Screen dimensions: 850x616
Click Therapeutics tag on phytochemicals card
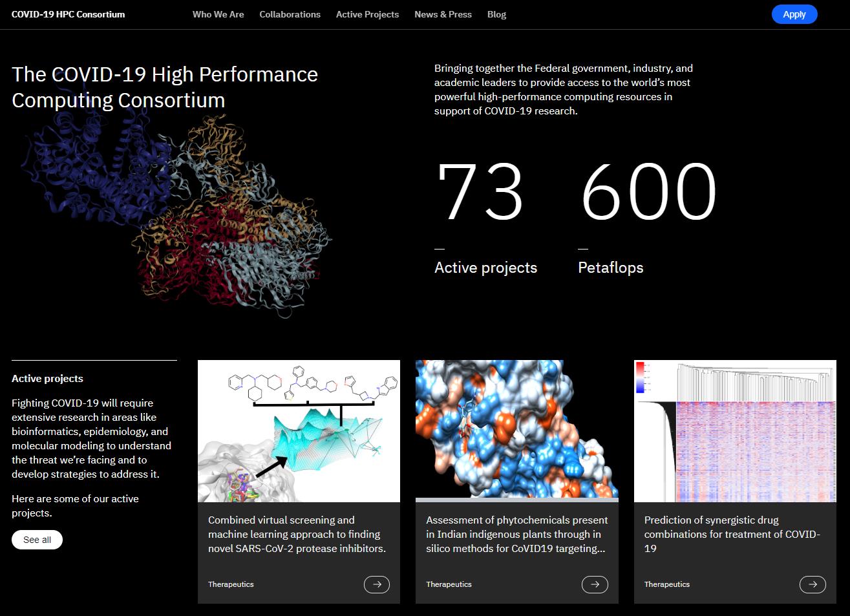coord(449,584)
